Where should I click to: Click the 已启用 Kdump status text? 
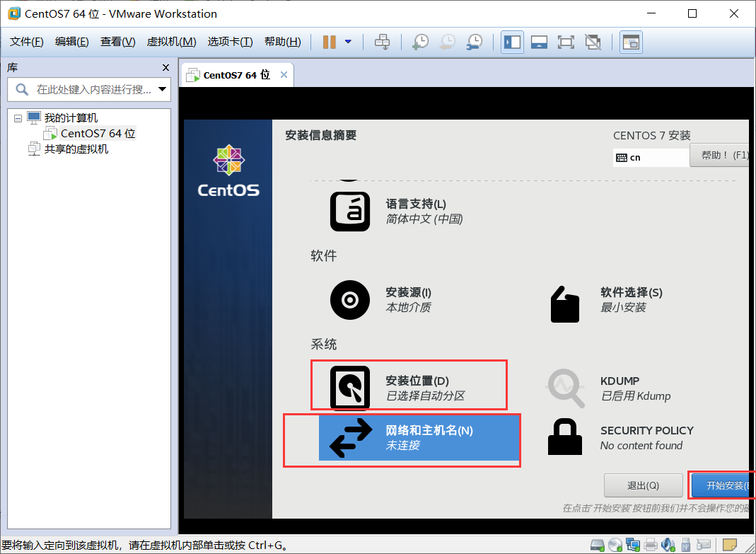tap(636, 396)
